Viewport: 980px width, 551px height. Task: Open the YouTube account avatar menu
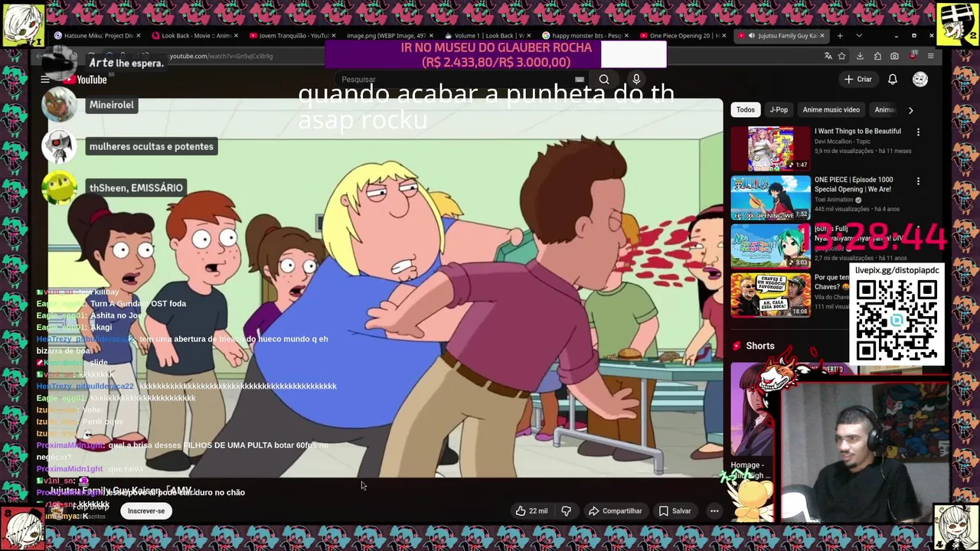coord(920,80)
